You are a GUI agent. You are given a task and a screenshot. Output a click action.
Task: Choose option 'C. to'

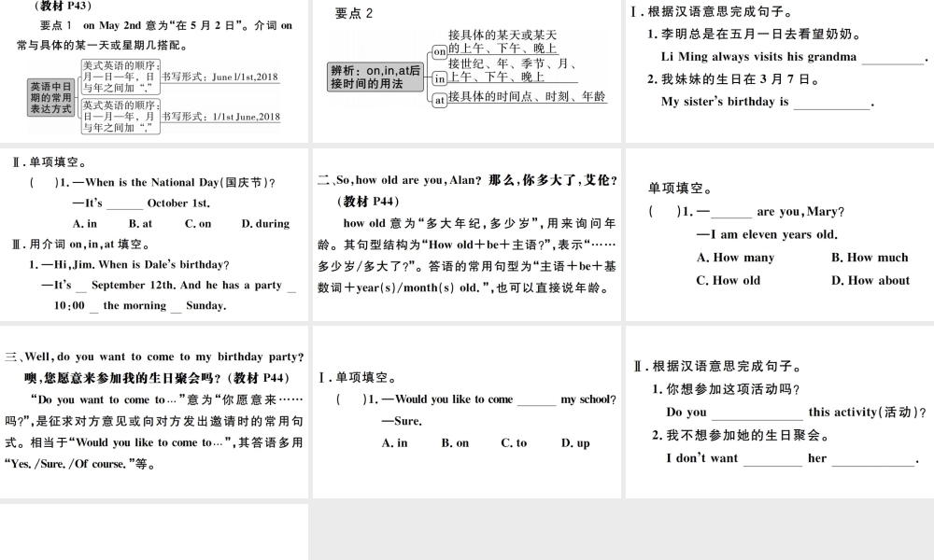coord(514,442)
